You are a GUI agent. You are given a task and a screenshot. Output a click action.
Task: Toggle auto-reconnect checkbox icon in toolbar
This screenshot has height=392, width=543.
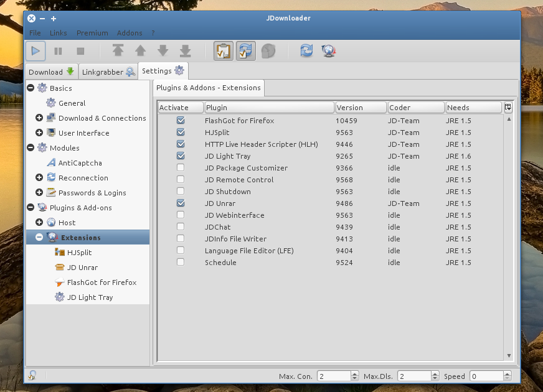(x=246, y=51)
